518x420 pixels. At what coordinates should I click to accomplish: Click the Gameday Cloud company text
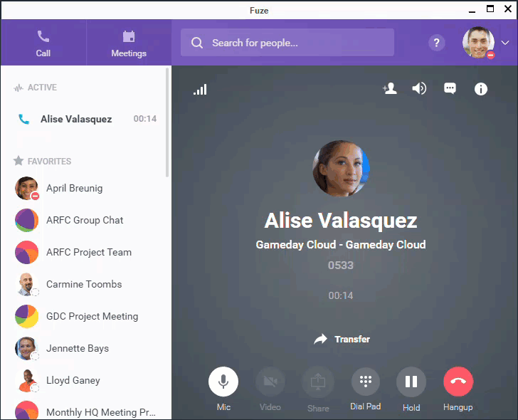[x=341, y=245]
